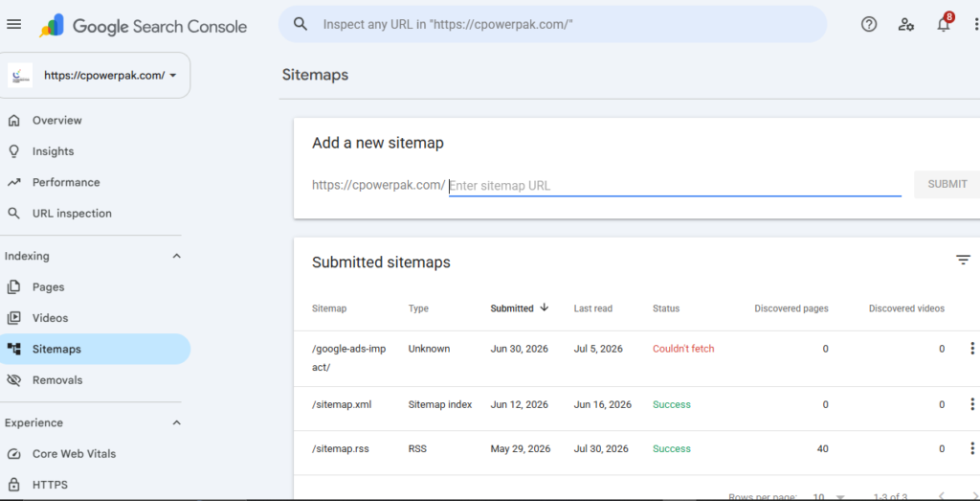Click the crossed-eye icon beside Removals
The width and height of the screenshot is (980, 501).
[13, 379]
